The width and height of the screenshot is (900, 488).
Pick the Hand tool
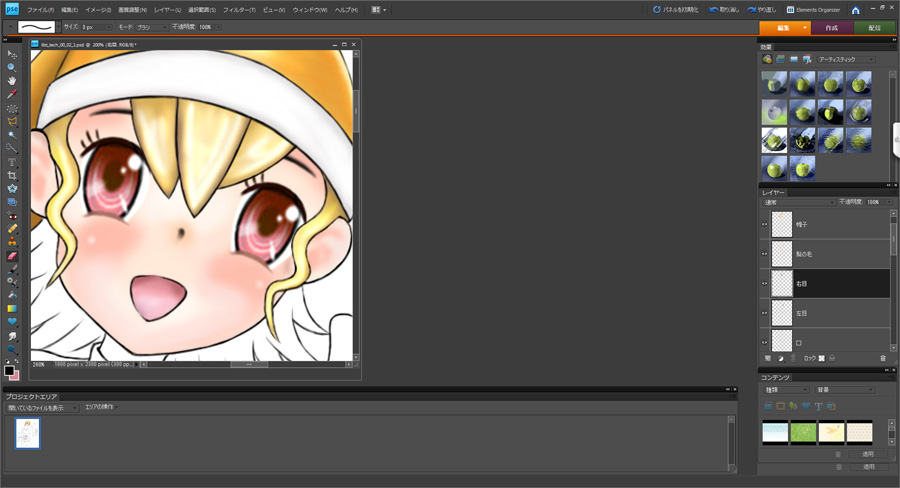click(12, 81)
